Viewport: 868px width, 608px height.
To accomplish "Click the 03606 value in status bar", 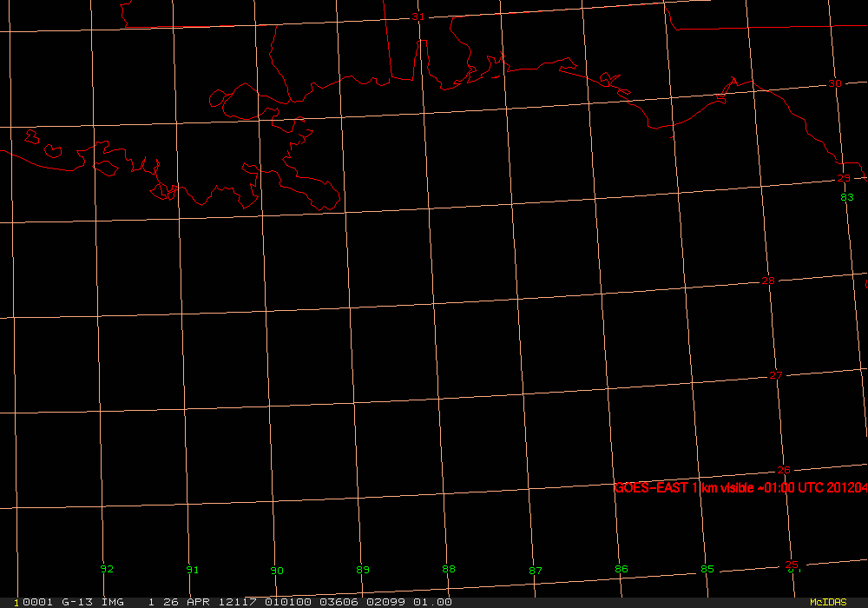I will pyautogui.click(x=339, y=602).
